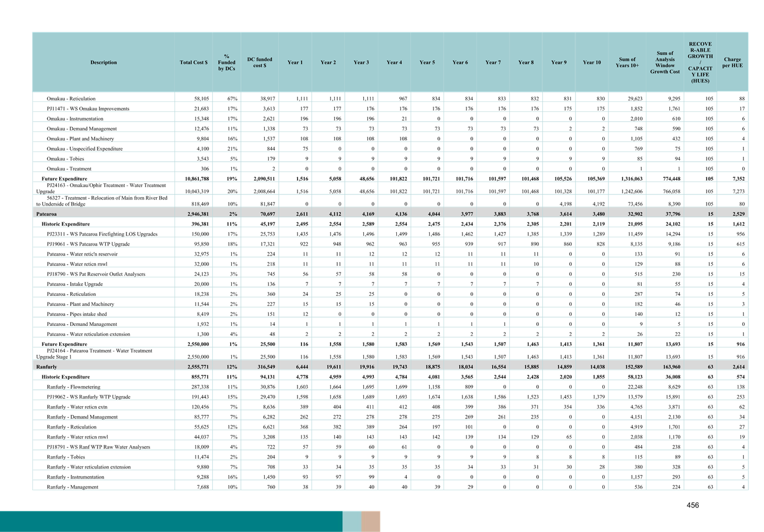Click the Description column header
The image size is (764, 532).
pyautogui.click(x=104, y=62)
